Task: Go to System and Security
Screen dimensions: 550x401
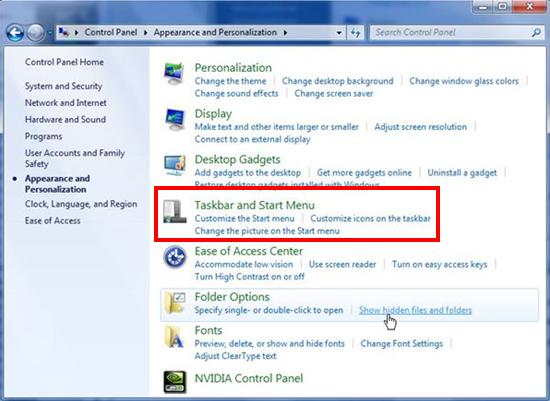Action: [x=63, y=86]
